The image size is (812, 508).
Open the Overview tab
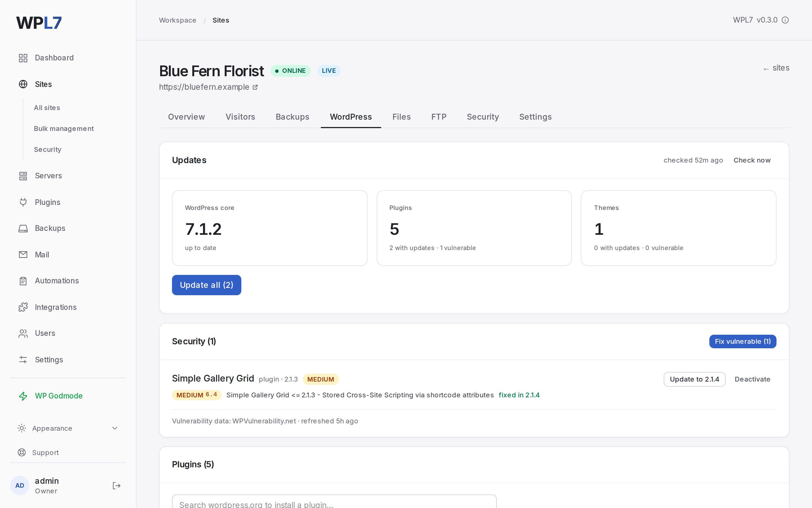186,117
